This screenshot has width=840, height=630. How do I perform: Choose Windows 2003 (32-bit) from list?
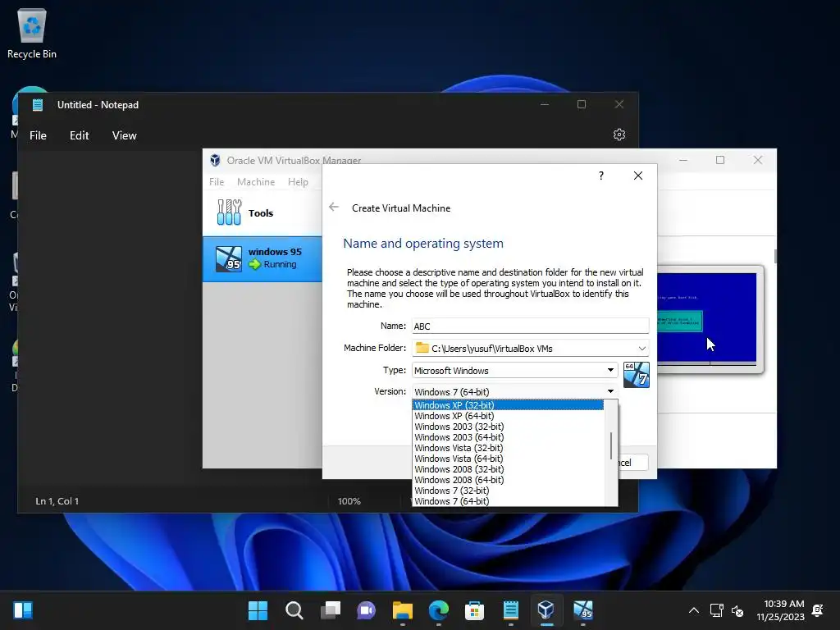tap(508, 427)
